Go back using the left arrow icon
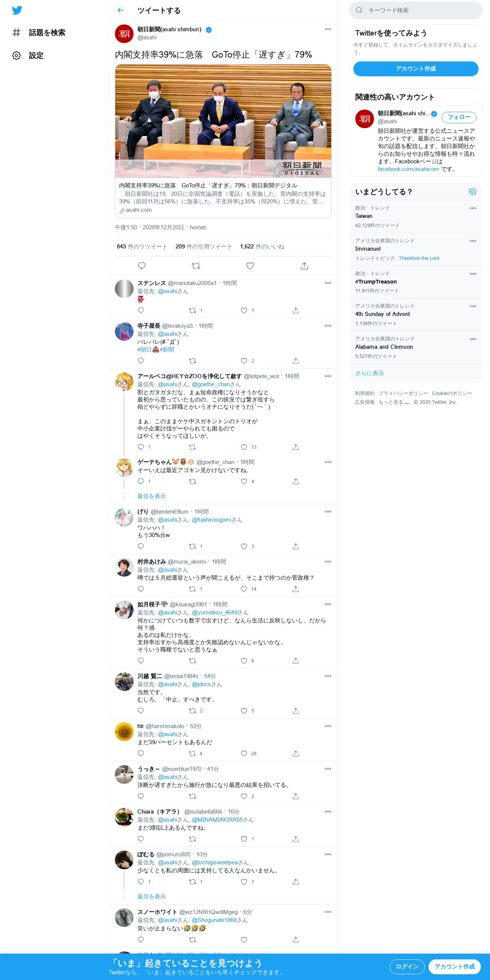 point(121,10)
